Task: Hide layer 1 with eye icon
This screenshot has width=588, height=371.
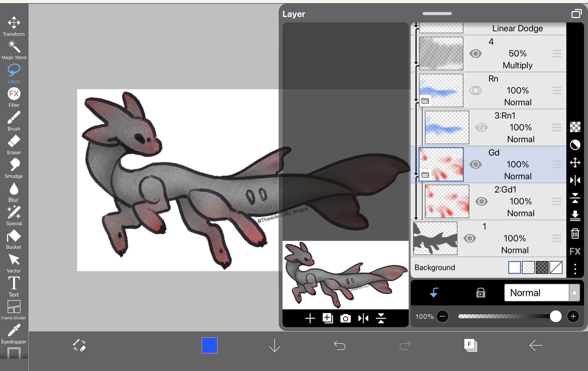Action: (470, 238)
